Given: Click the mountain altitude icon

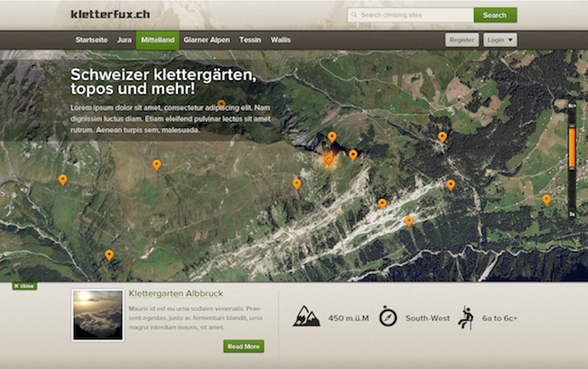Looking at the screenshot, I should 306,316.
